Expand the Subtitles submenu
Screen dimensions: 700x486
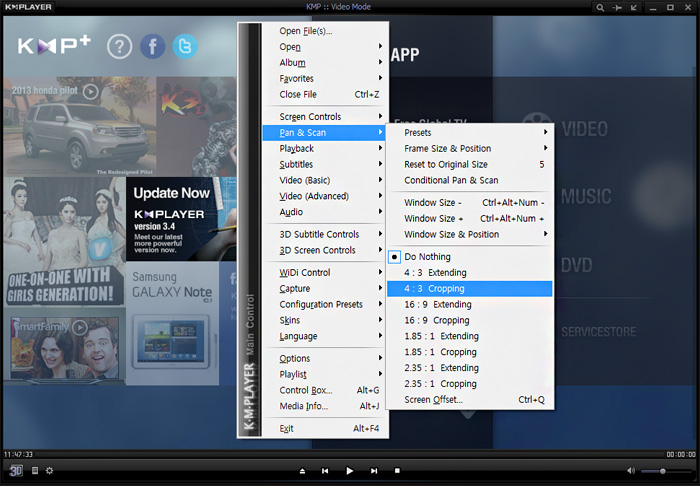pyautogui.click(x=325, y=164)
